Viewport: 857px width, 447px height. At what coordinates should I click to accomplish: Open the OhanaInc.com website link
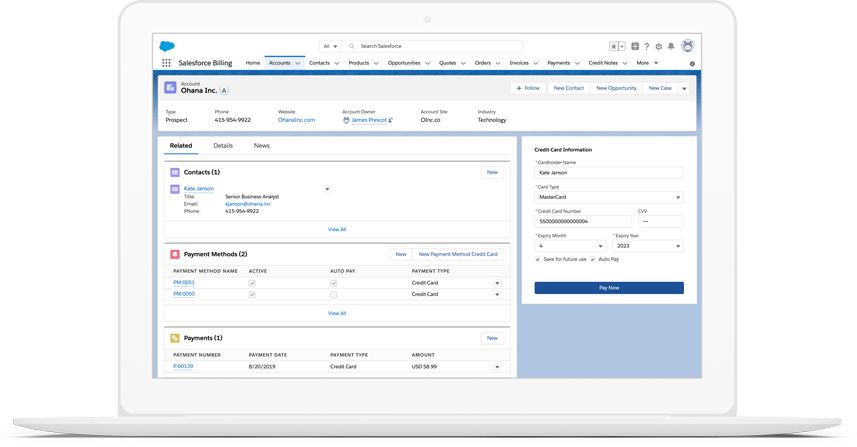tap(296, 120)
